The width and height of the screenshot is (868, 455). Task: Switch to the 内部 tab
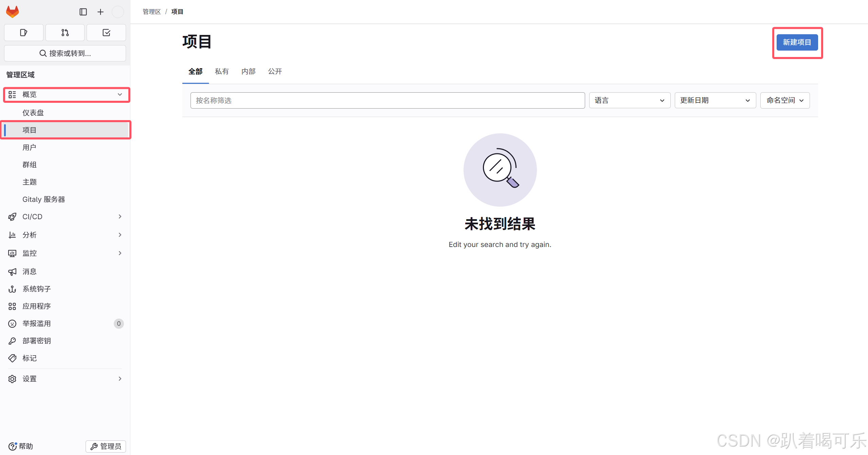[248, 71]
